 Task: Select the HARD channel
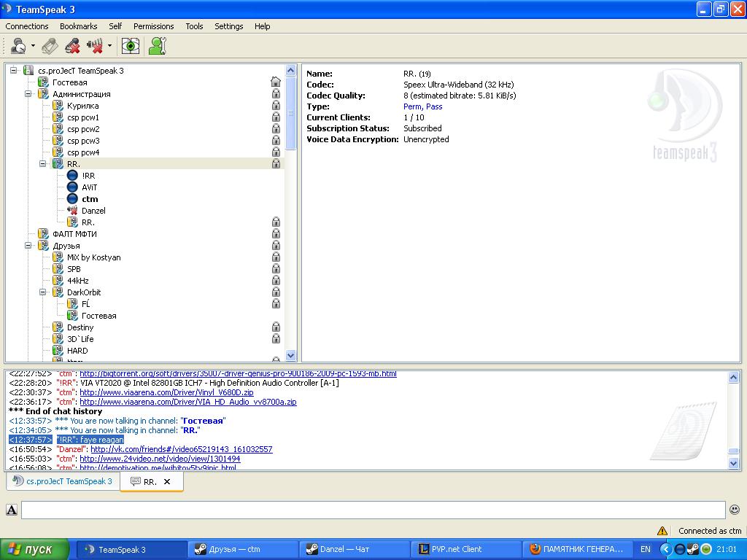(77, 351)
